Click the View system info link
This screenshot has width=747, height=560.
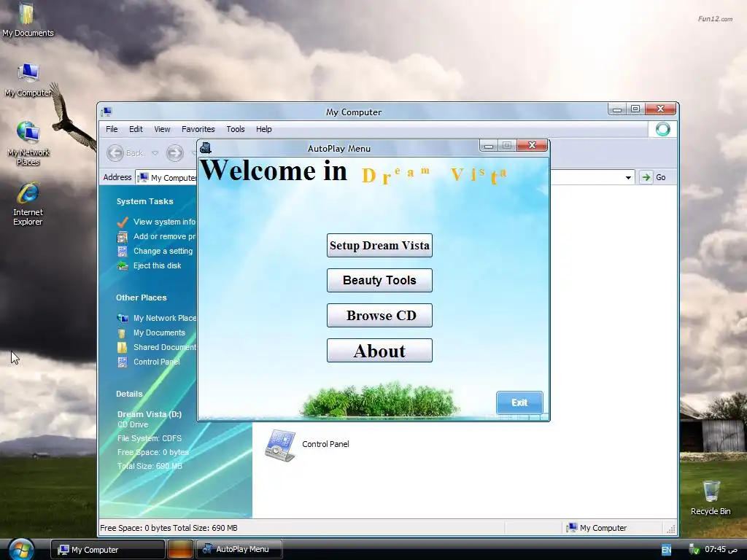[165, 222]
